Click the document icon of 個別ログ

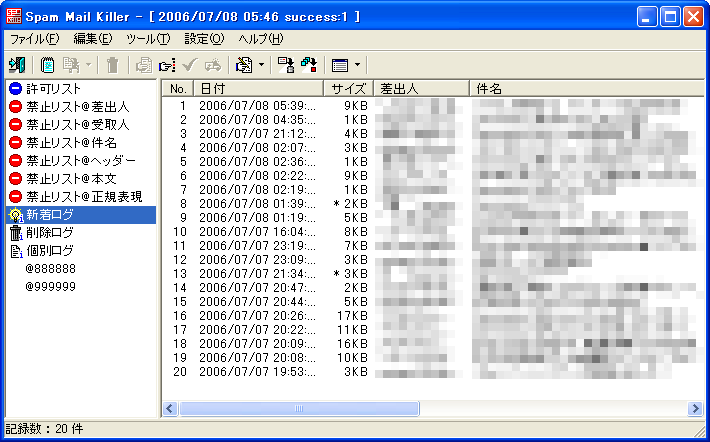tap(16, 251)
